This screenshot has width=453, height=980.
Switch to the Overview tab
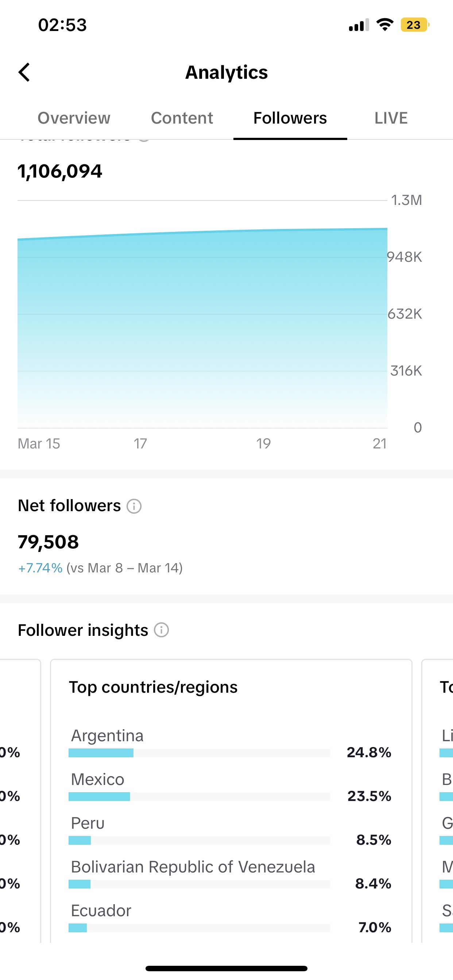pos(74,118)
